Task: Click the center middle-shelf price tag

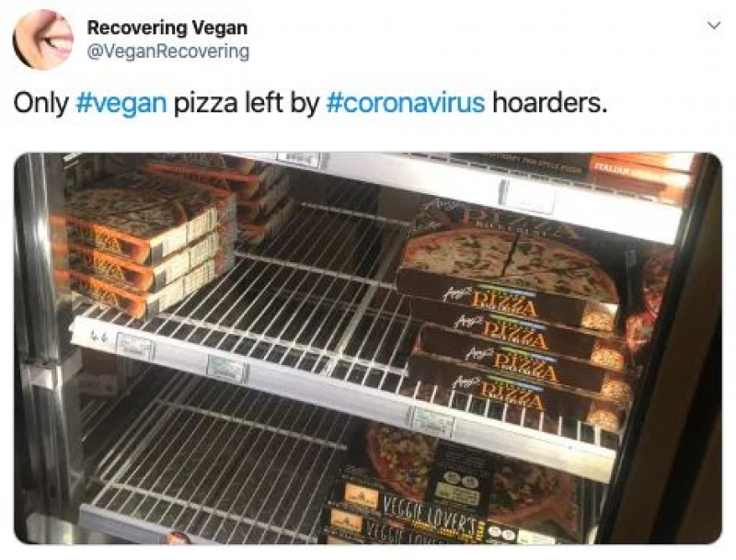Action: click(x=226, y=369)
